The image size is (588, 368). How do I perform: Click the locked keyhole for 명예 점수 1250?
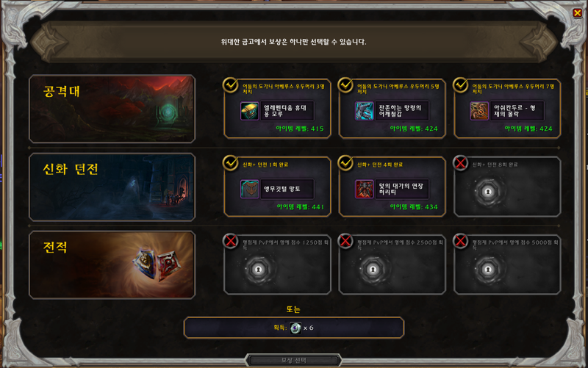coord(258,270)
